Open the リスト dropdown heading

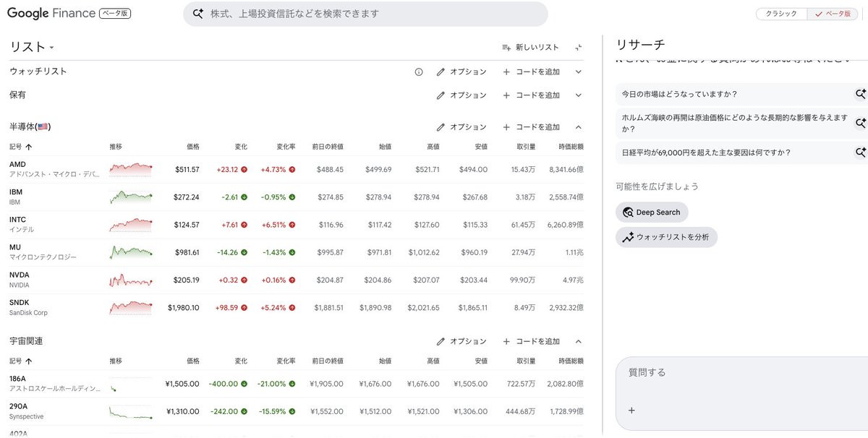click(32, 47)
